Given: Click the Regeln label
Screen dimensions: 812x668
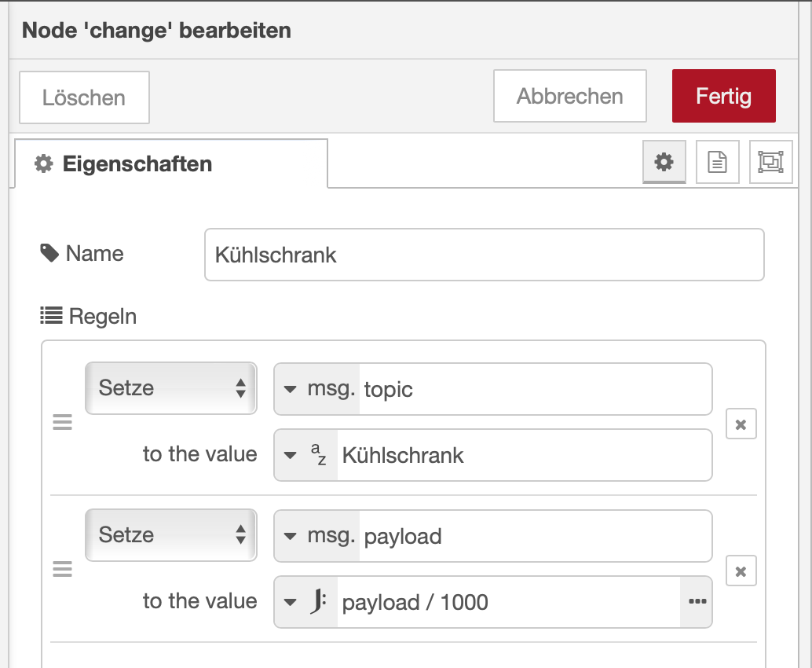Looking at the screenshot, I should 103,316.
